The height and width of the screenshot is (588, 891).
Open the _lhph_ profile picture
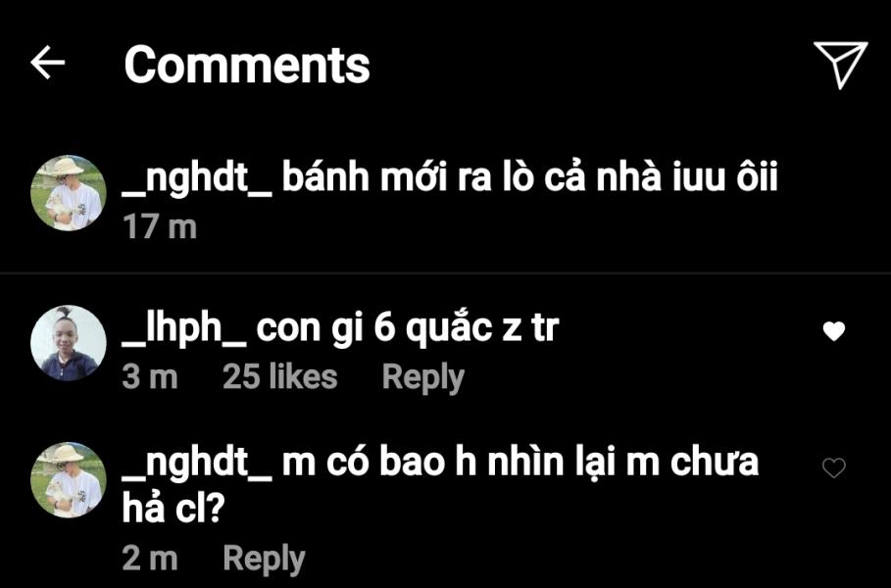[69, 343]
